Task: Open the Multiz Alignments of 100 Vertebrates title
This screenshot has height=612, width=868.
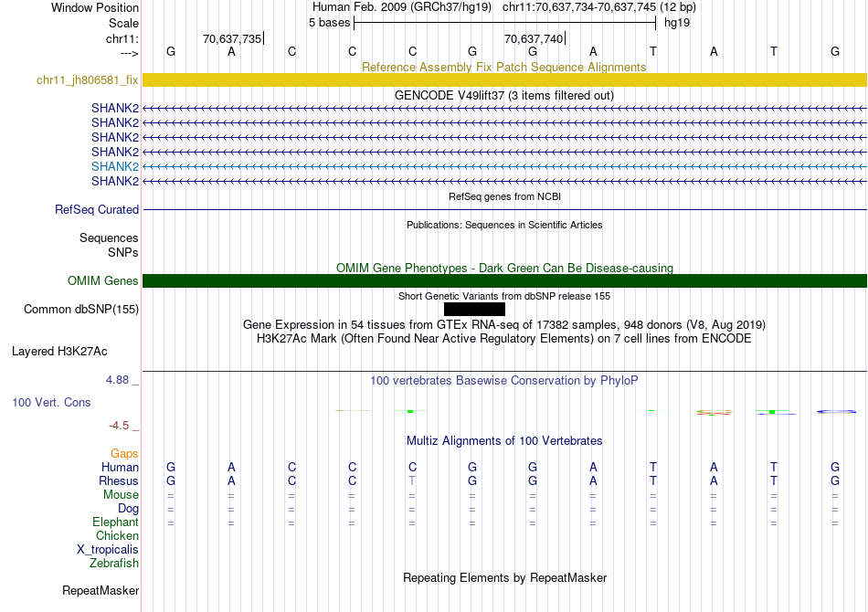Action: click(504, 441)
